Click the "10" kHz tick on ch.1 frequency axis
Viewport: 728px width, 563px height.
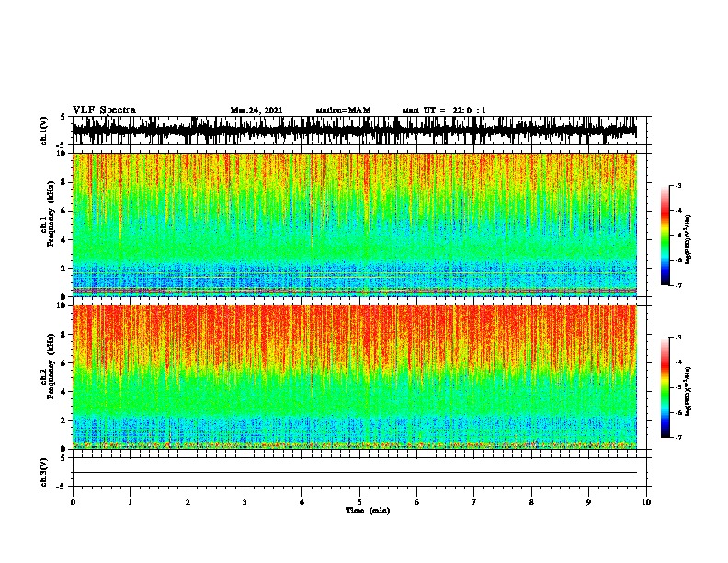click(x=62, y=154)
